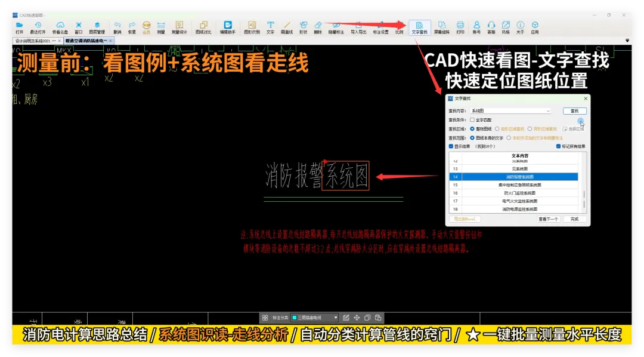
Task: Click the 图形识别 shape recognition icon
Action: point(252,27)
